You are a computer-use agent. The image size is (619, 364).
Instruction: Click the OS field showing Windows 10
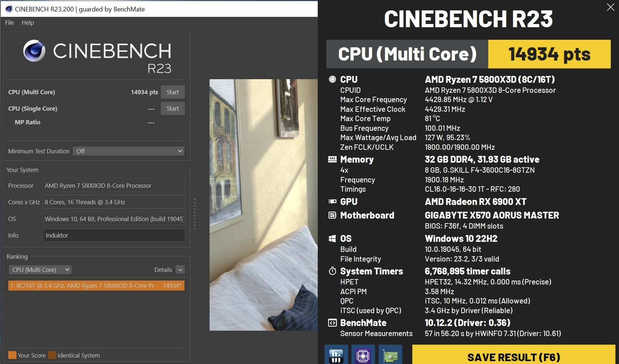[114, 219]
